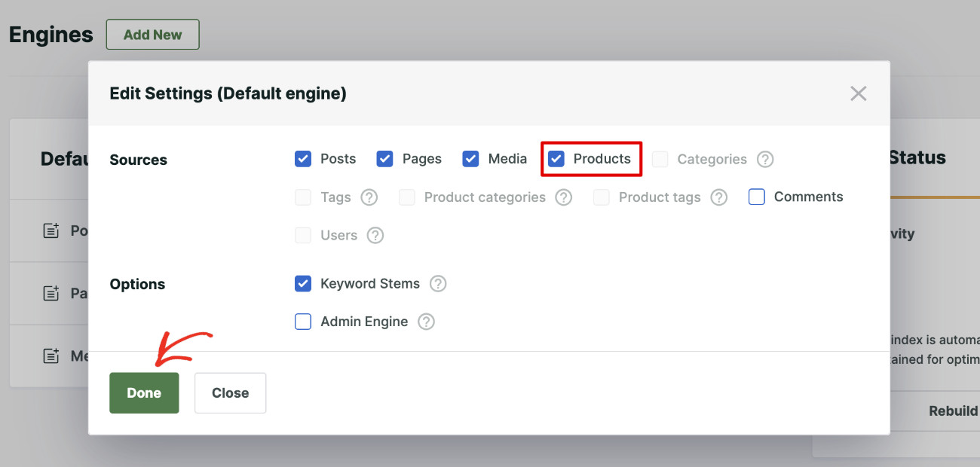This screenshot has height=467, width=980.
Task: Click the "Sources" section label
Action: click(139, 160)
